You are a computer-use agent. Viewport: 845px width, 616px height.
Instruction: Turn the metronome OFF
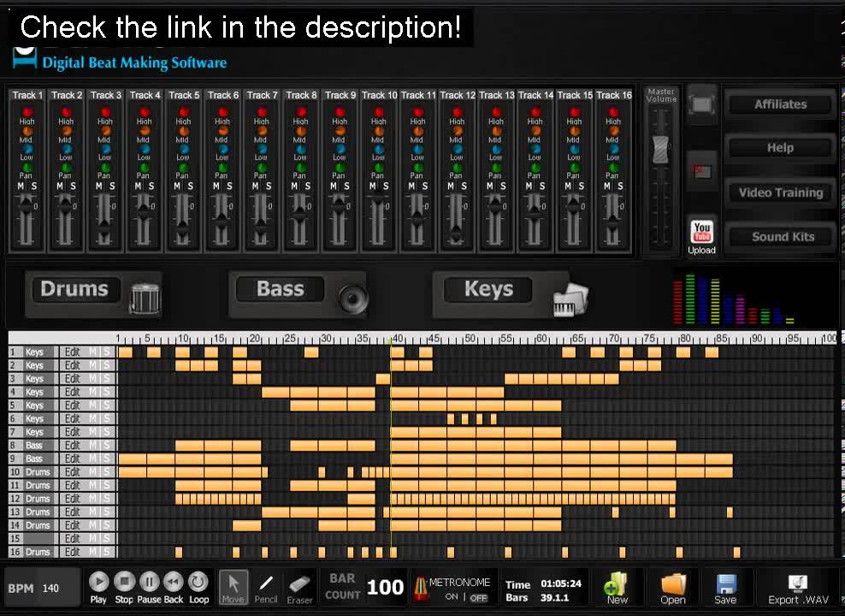[x=478, y=598]
